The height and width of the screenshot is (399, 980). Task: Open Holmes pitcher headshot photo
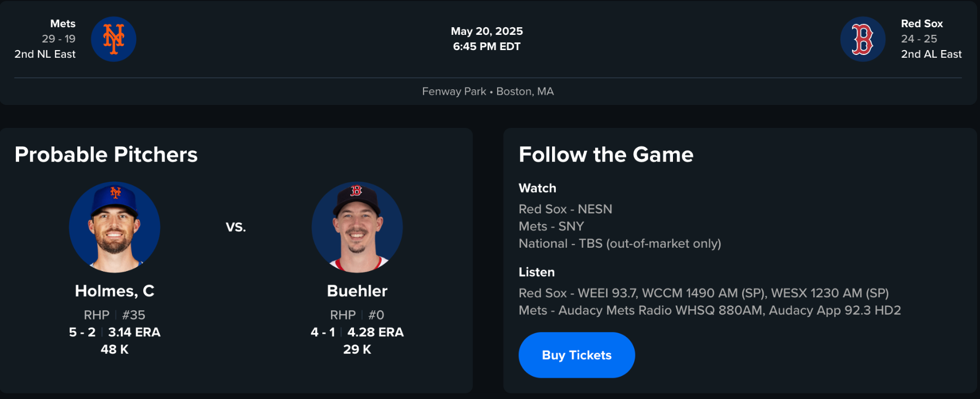pyautogui.click(x=114, y=227)
